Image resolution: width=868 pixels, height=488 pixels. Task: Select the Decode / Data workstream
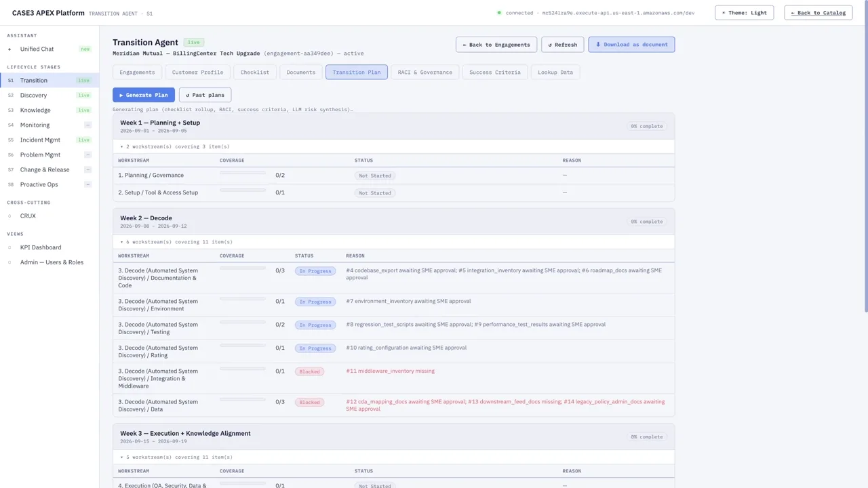(x=158, y=405)
